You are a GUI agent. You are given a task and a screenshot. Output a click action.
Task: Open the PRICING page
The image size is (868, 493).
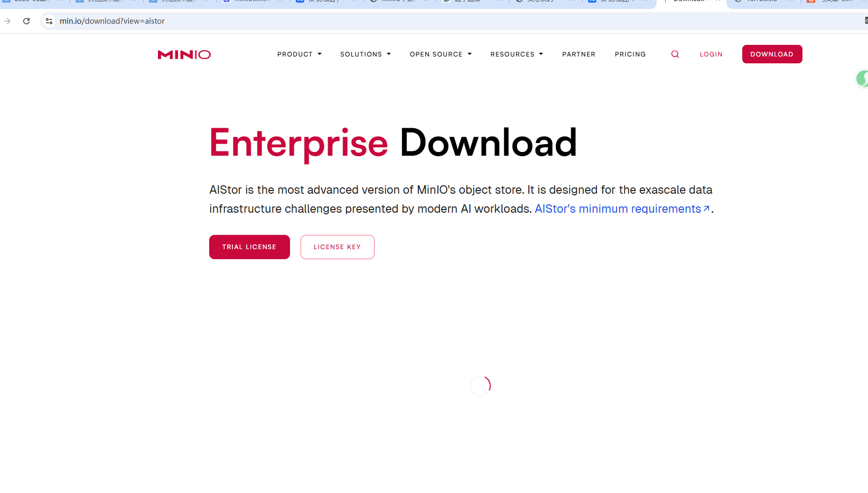[x=630, y=54]
